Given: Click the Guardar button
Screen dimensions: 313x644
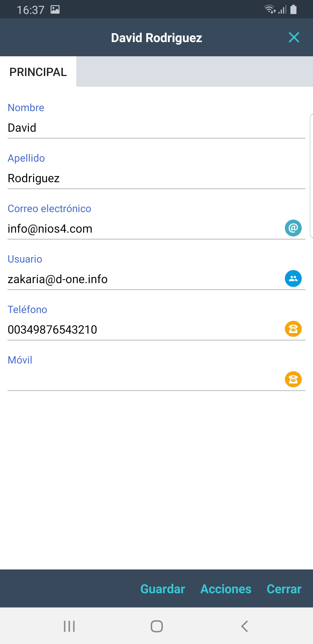Looking at the screenshot, I should [163, 589].
